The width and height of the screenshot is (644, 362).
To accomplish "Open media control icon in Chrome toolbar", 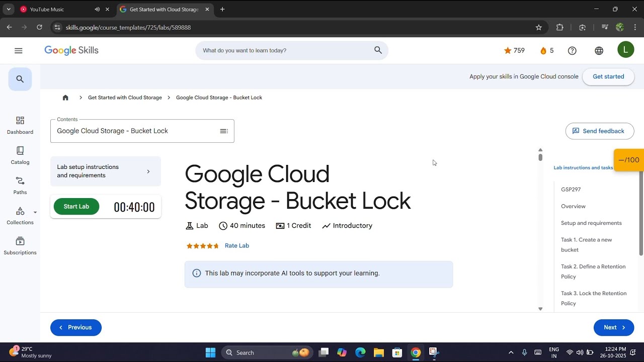I will click(x=605, y=27).
